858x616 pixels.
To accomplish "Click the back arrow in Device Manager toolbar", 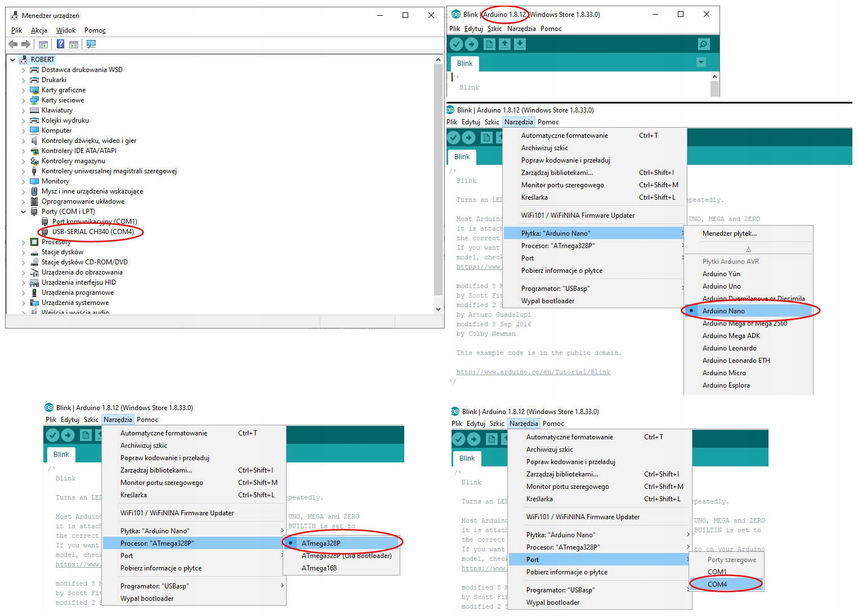I will point(13,44).
